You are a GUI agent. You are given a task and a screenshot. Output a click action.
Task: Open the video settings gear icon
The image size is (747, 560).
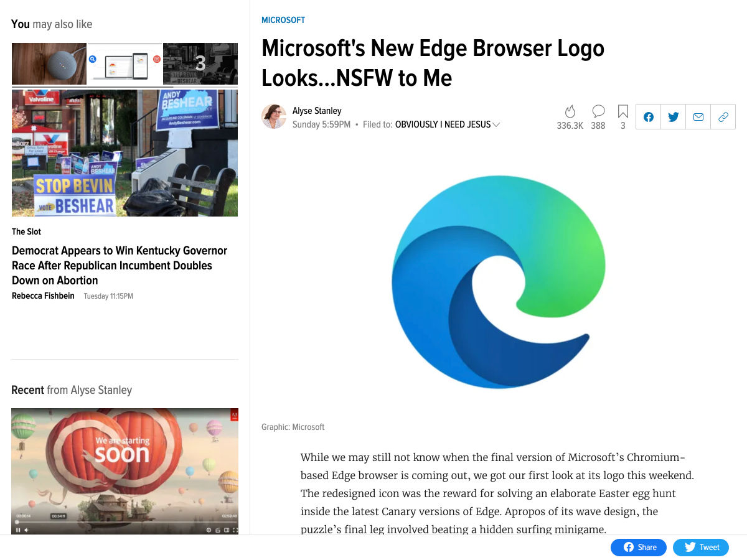(209, 530)
